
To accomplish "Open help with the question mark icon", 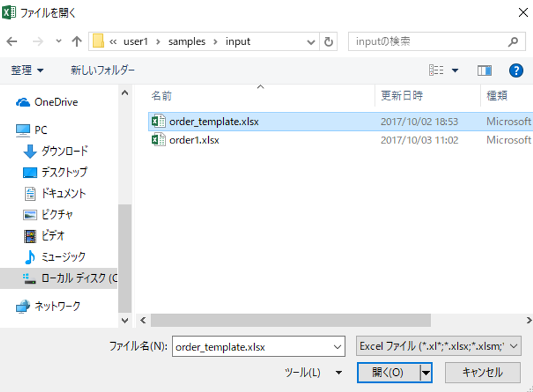I will (516, 71).
